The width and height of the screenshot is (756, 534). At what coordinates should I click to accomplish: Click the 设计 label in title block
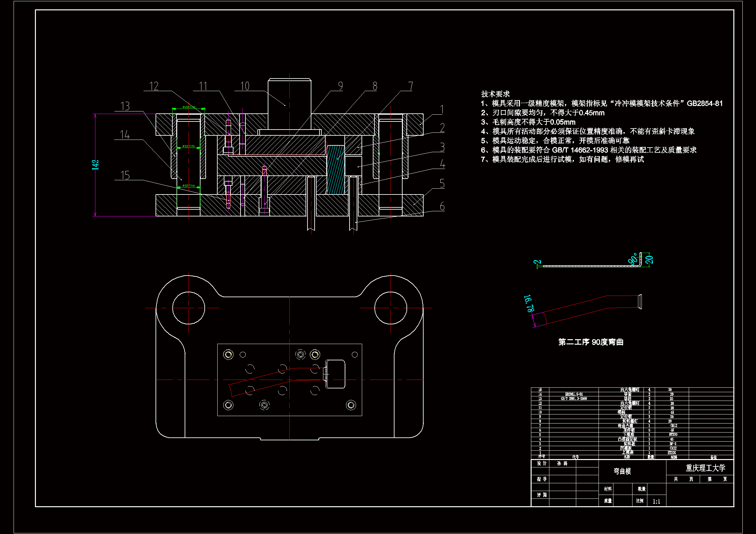pyautogui.click(x=542, y=463)
